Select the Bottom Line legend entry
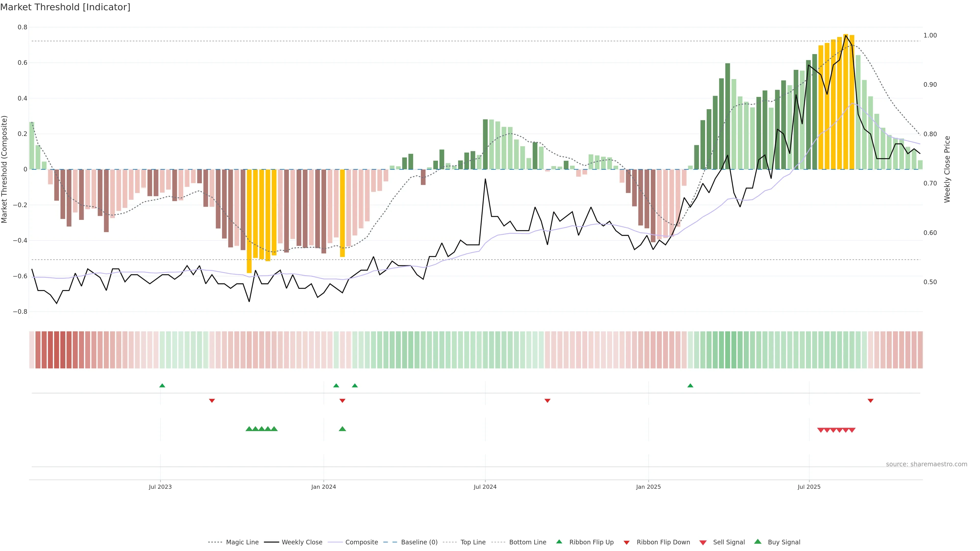 tap(527, 542)
